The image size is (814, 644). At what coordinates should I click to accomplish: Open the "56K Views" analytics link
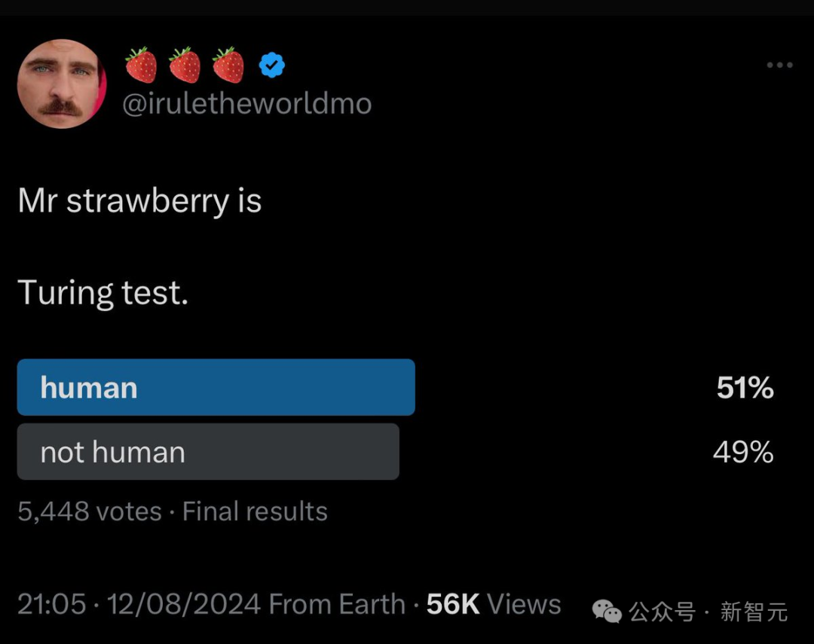494,605
